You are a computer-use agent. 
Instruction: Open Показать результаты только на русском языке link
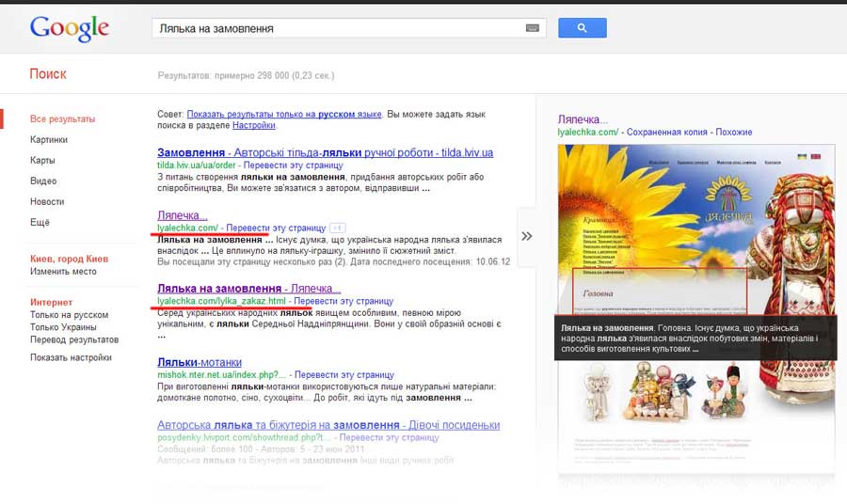[284, 114]
